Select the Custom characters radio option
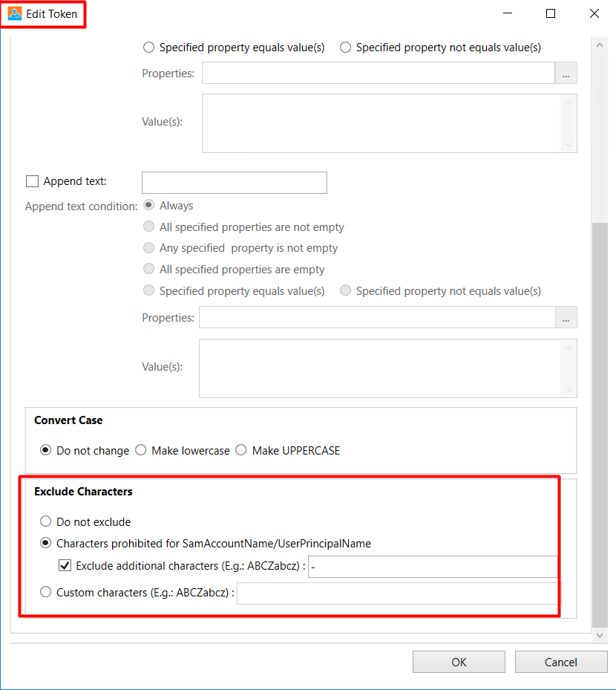The image size is (616, 690). point(46,592)
